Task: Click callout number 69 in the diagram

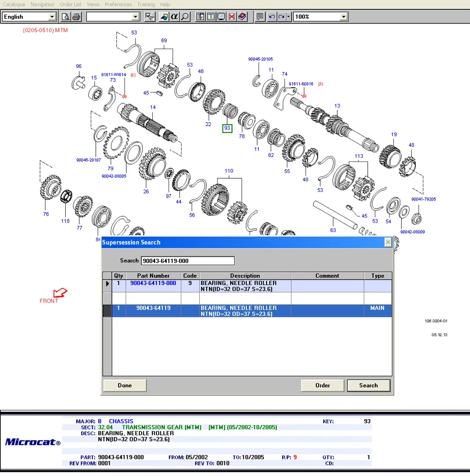Action: tap(164, 40)
